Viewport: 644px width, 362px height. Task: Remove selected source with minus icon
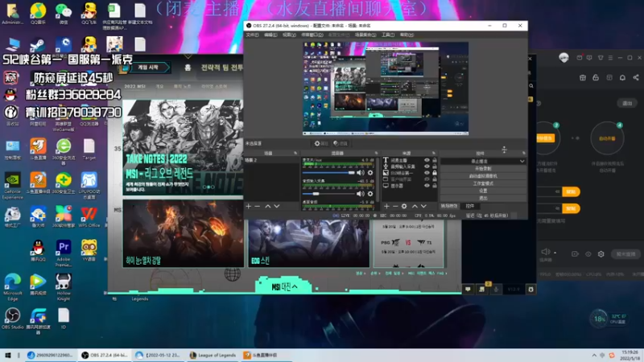tap(395, 206)
